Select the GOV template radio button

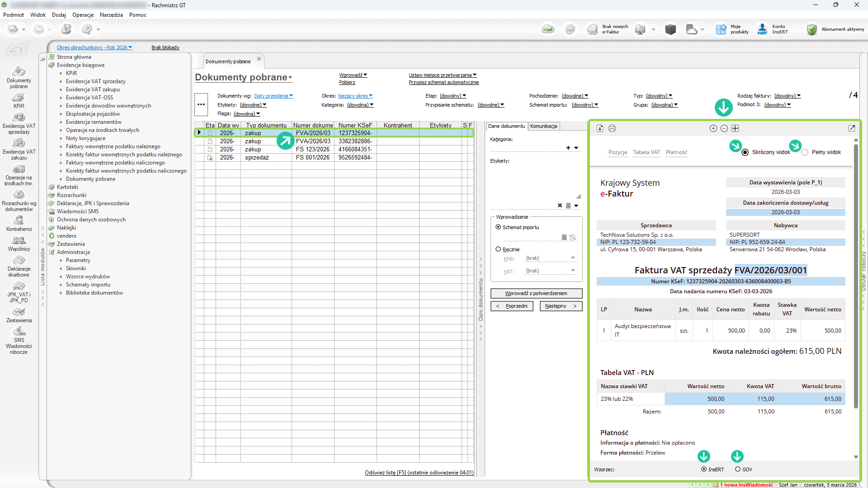[738, 469]
